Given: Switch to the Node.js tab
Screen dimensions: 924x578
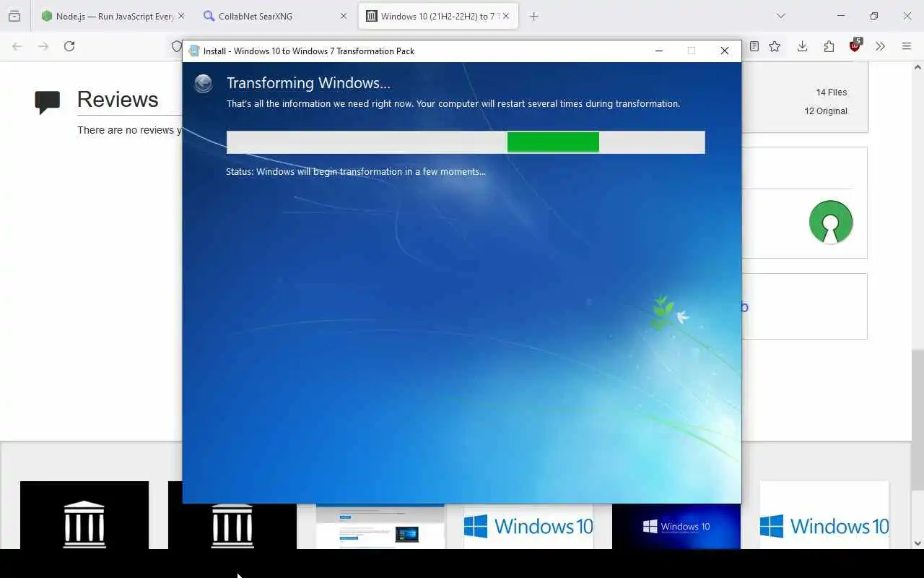Looking at the screenshot, I should 112,16.
